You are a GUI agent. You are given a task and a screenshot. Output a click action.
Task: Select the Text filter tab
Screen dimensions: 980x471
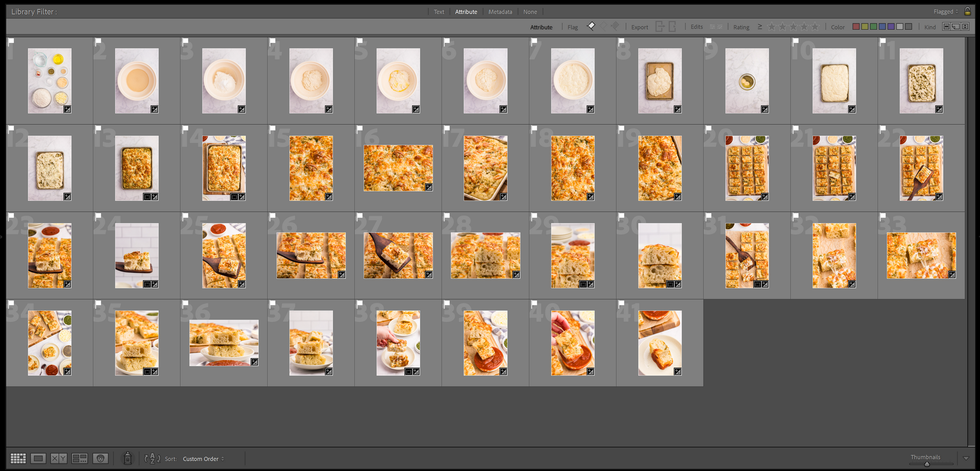pyautogui.click(x=439, y=12)
